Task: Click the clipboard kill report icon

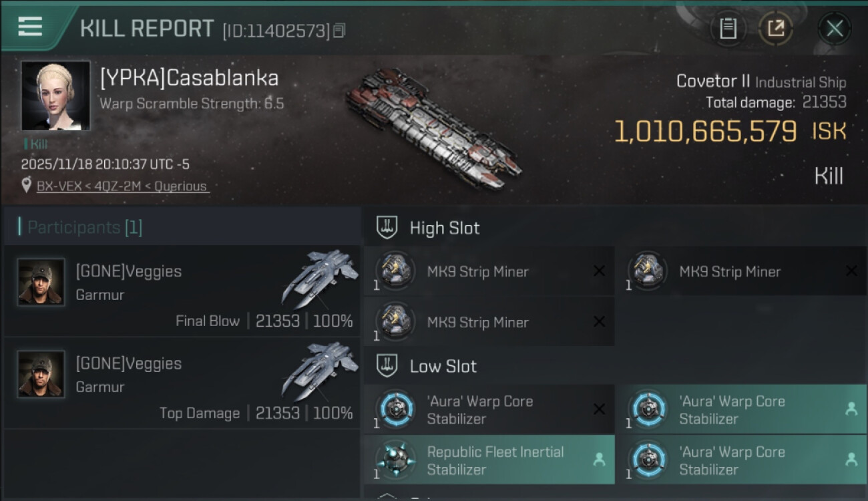Action: (728, 29)
